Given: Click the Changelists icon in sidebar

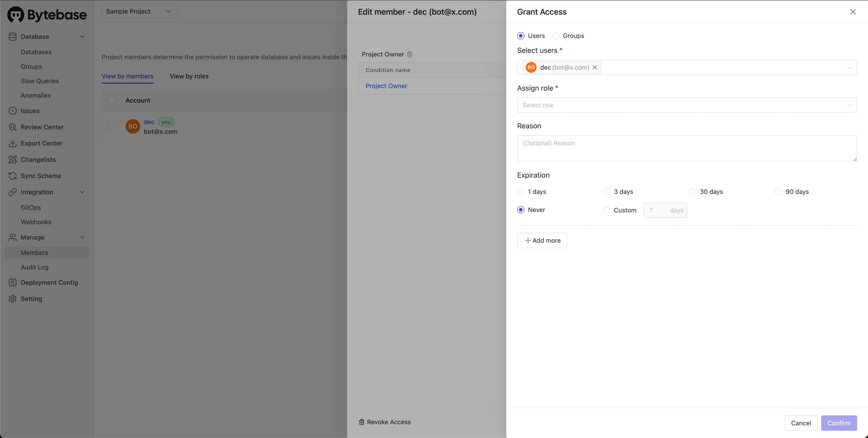Looking at the screenshot, I should click(x=12, y=160).
